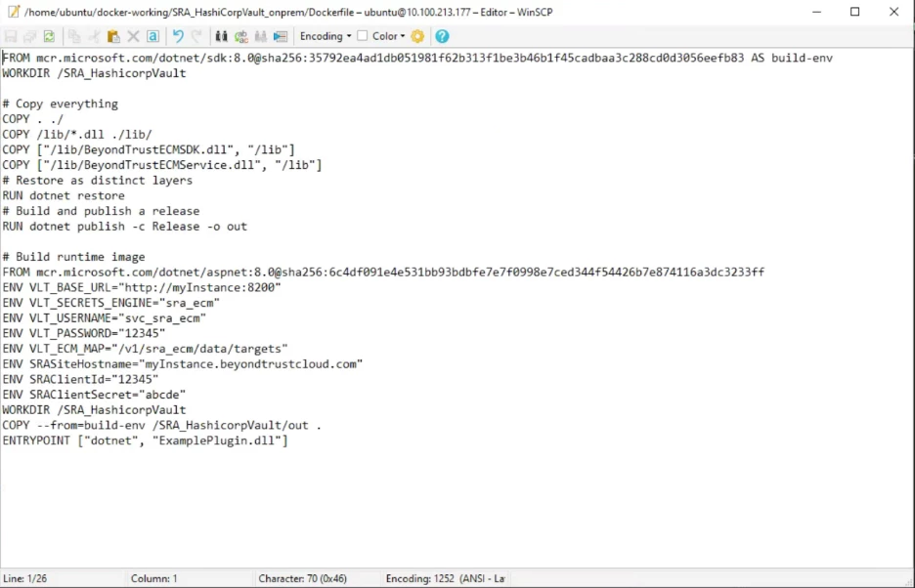Open Go to line number icon
The image size is (915, 588).
(x=281, y=36)
